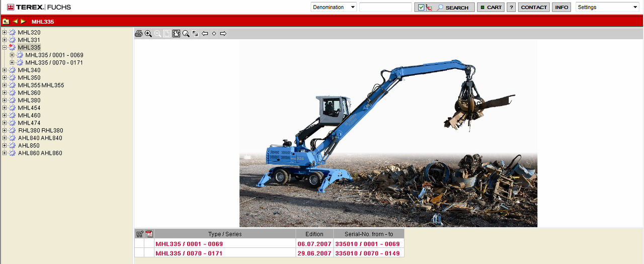Expand the MHL331 tree node

point(5,40)
